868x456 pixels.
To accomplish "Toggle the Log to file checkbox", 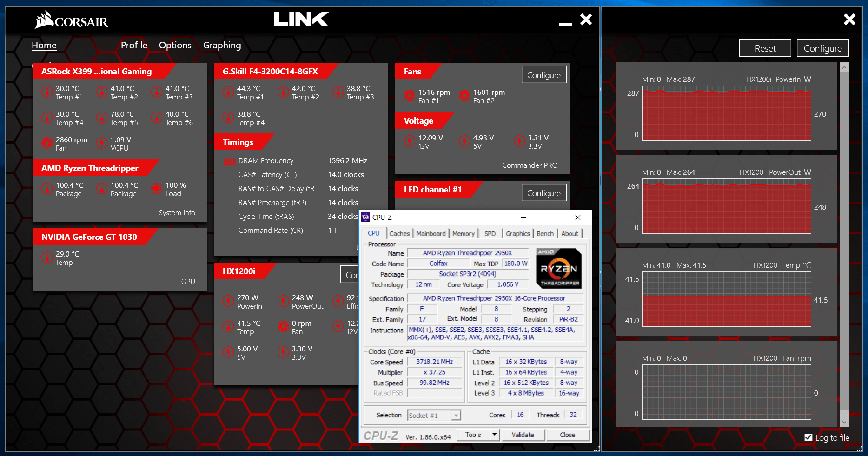I will coord(808,437).
